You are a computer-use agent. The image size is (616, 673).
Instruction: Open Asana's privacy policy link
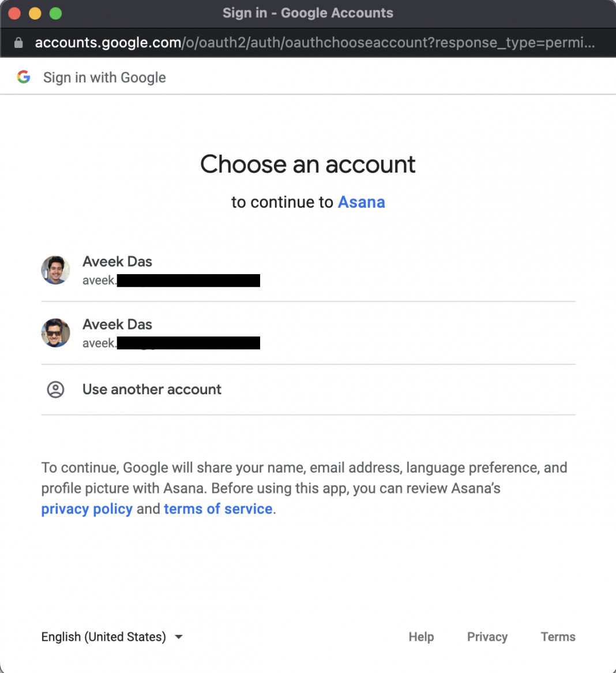pyautogui.click(x=87, y=509)
